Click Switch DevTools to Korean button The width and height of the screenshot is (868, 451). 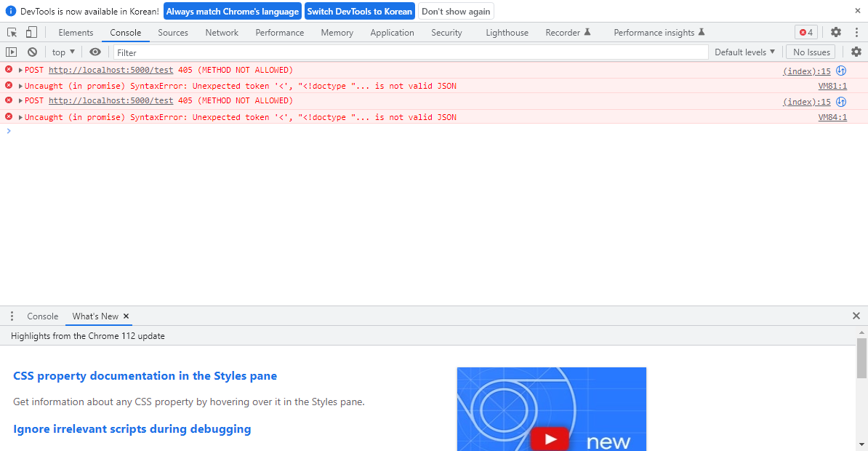[x=360, y=11]
